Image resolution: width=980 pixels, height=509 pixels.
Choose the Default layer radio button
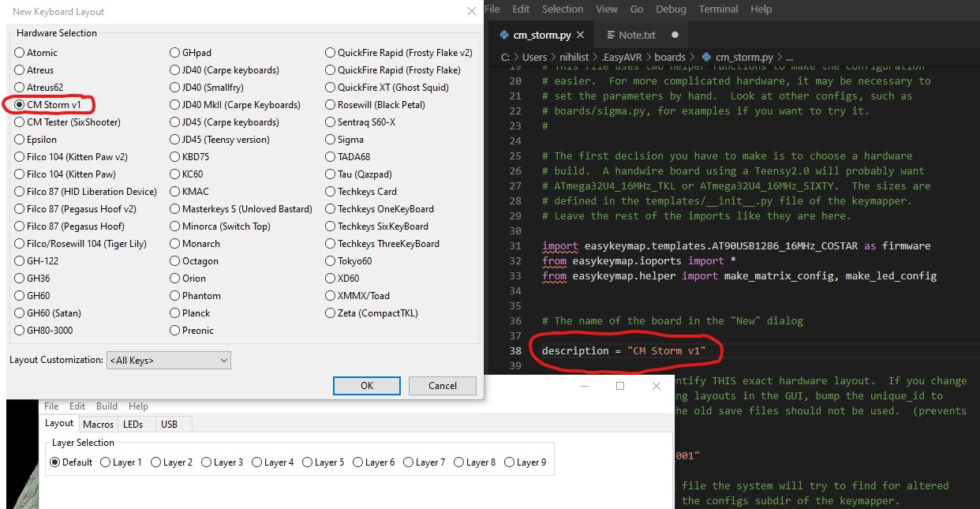pyautogui.click(x=71, y=462)
